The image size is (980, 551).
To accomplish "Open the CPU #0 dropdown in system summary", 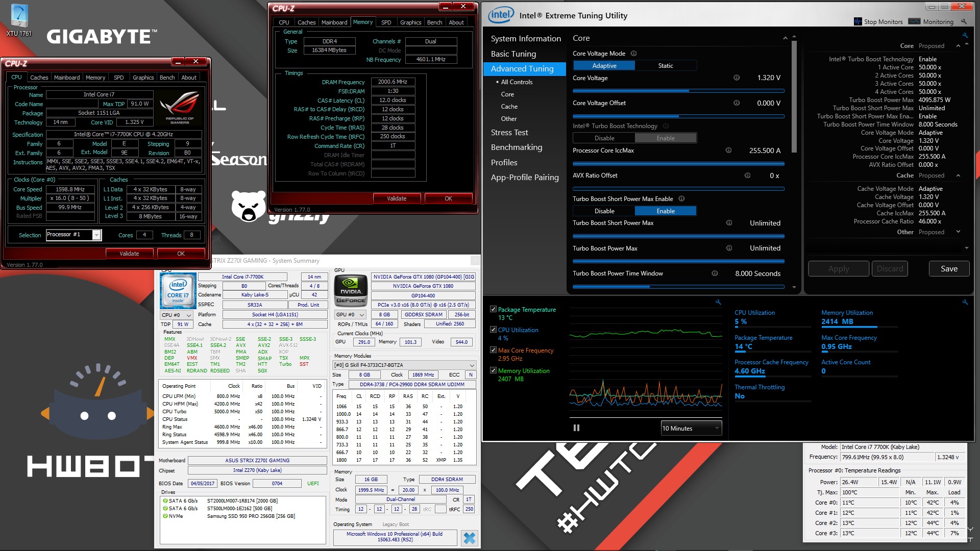I will coord(177,315).
